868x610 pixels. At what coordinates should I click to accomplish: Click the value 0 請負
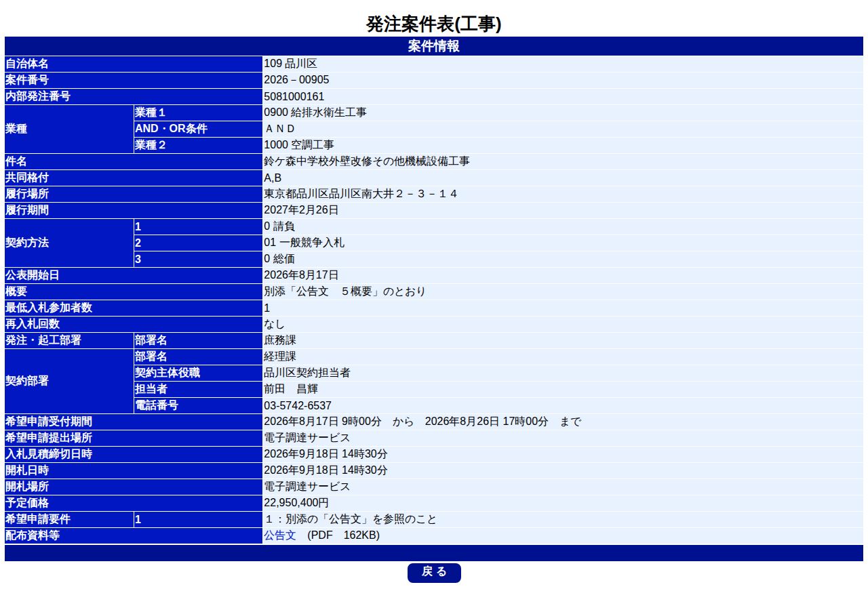[279, 226]
